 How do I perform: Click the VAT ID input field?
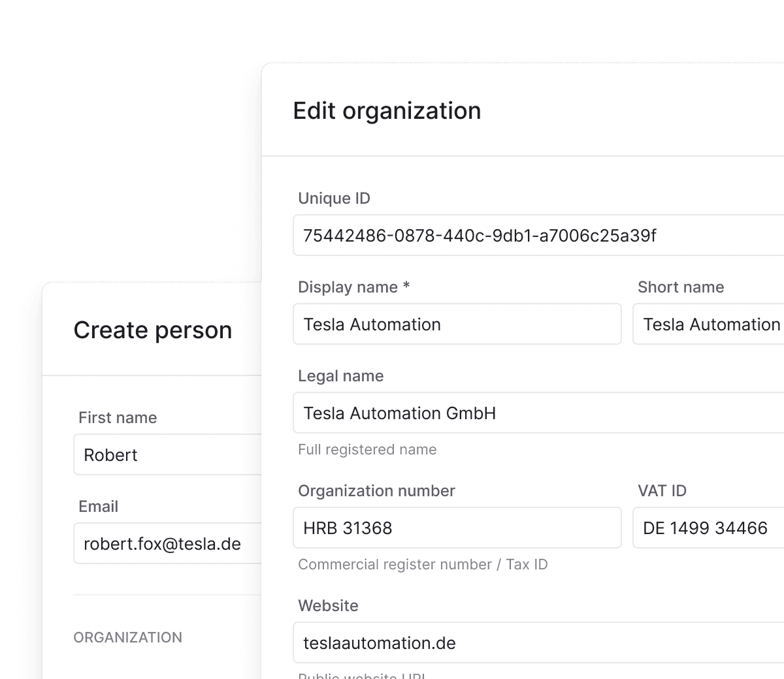tap(708, 528)
